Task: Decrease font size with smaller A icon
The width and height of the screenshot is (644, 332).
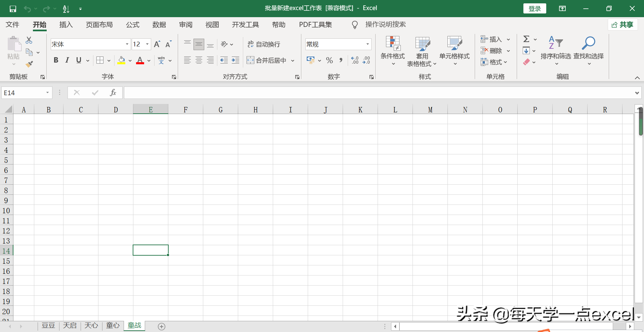Action: pyautogui.click(x=169, y=44)
